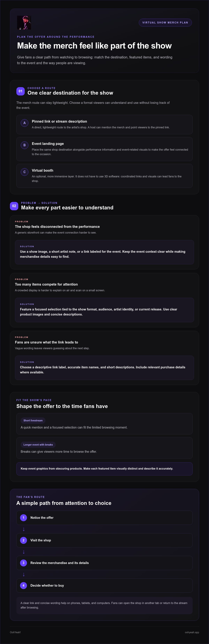Select the C circle for virtual booth
The width and height of the screenshot is (209, 644).
click(25, 172)
